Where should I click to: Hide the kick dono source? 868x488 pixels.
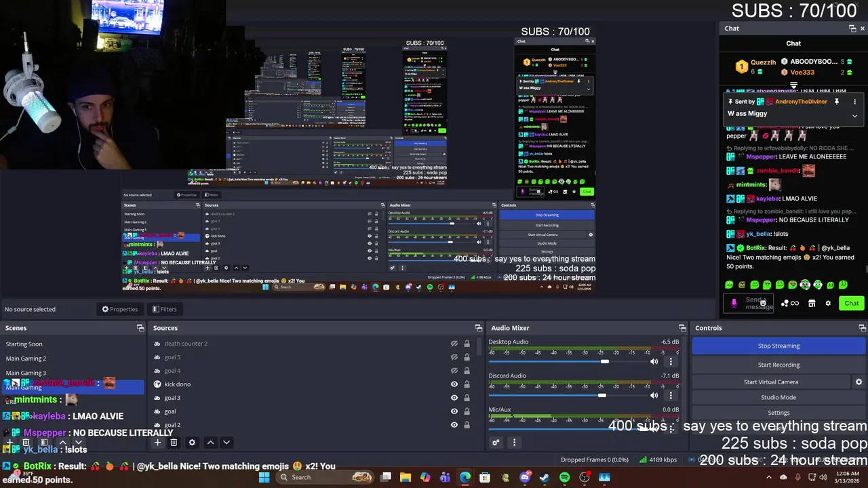coord(454,384)
